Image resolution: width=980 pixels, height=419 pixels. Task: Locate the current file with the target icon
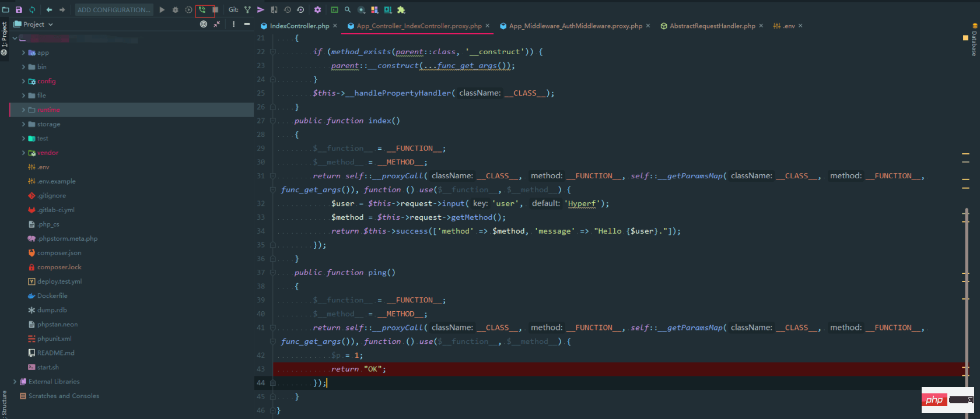(204, 24)
